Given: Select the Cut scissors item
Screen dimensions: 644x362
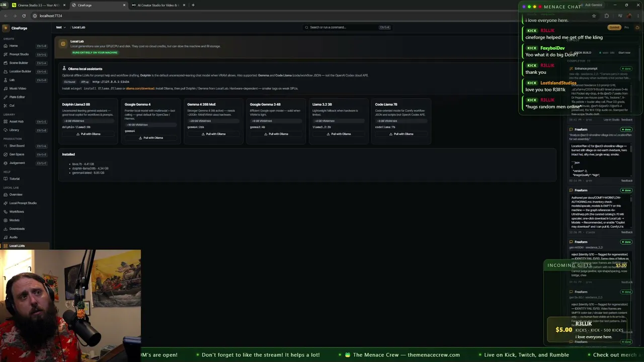Looking at the screenshot, I should (x=24, y=106).
